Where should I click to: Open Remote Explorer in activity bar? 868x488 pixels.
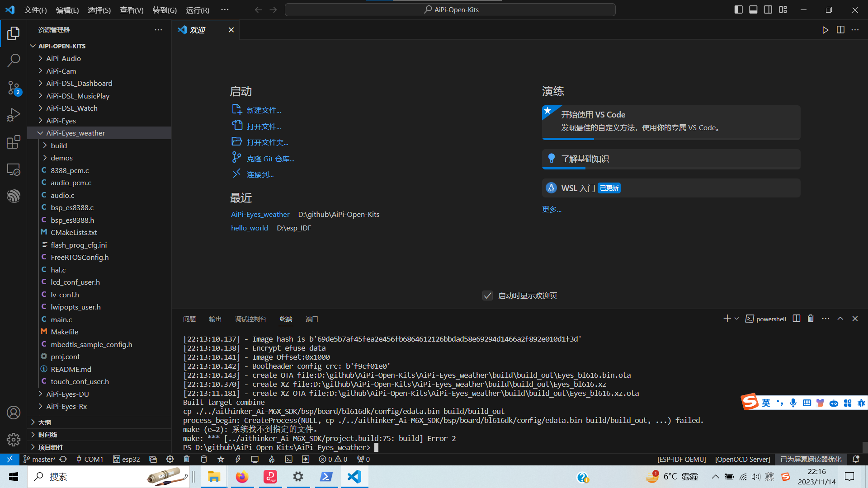[x=14, y=169]
